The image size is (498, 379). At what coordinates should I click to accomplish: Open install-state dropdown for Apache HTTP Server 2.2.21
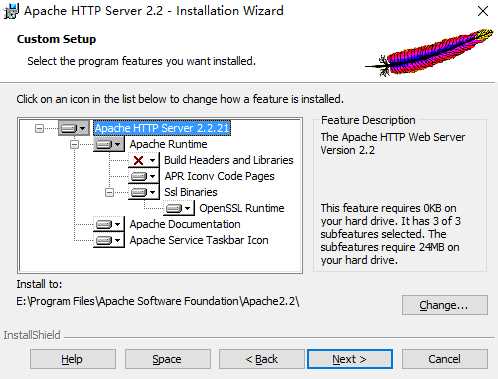click(74, 128)
